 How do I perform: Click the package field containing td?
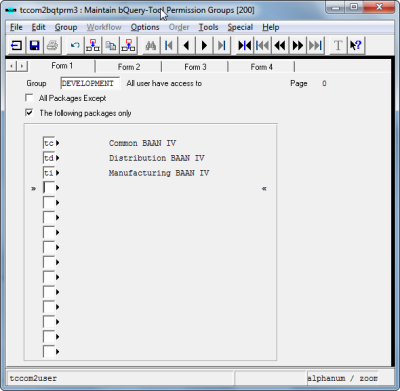49,158
